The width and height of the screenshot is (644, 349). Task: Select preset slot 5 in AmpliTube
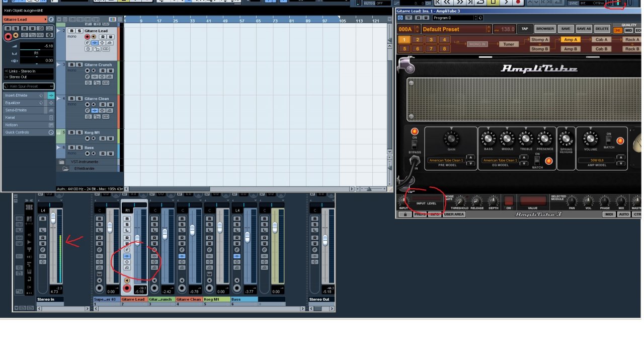[404, 49]
